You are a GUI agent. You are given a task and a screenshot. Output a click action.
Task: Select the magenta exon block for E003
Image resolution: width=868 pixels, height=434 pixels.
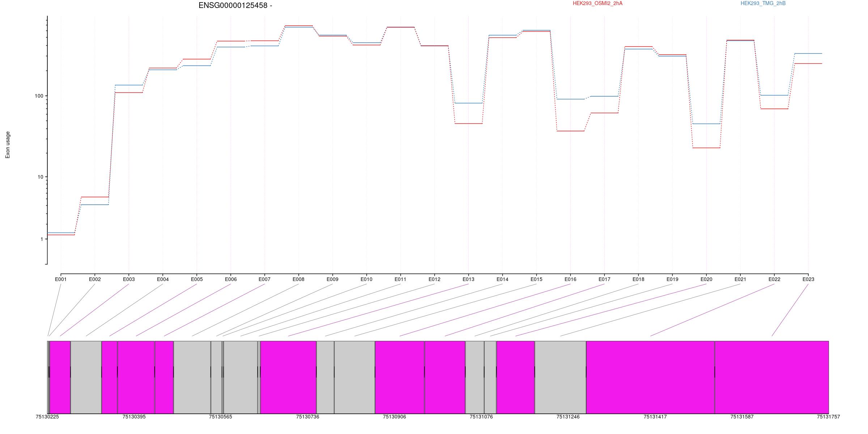[x=60, y=377]
